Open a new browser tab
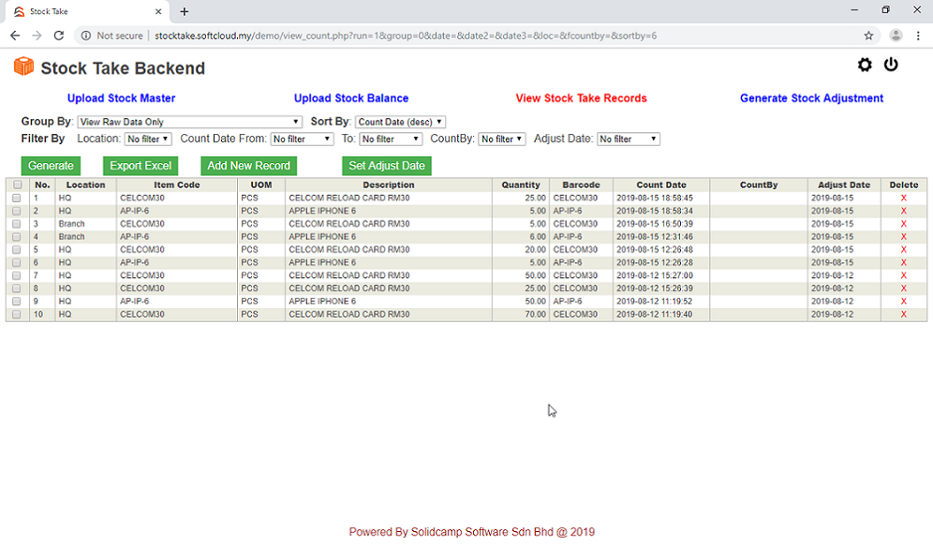The height and width of the screenshot is (560, 933). 185,11
